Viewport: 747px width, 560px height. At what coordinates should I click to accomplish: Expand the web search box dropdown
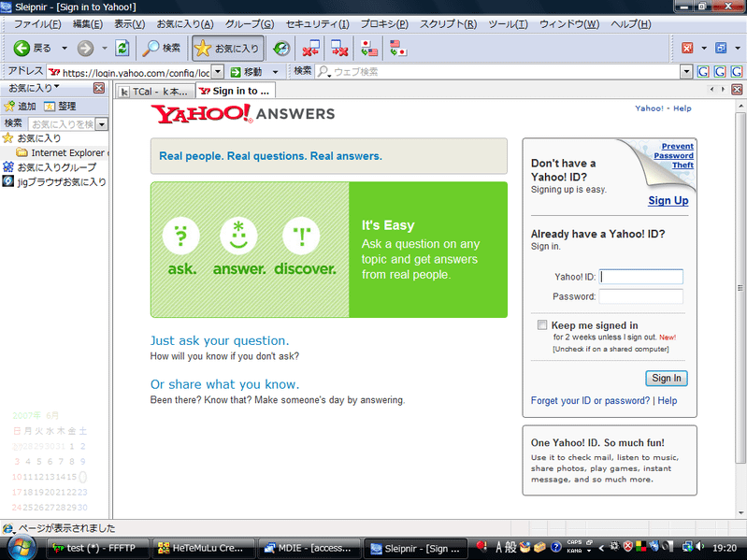[686, 72]
